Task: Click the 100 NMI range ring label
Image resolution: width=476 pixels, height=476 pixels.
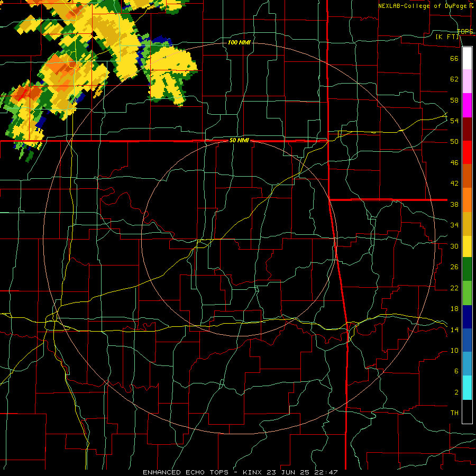Action: 239,42
